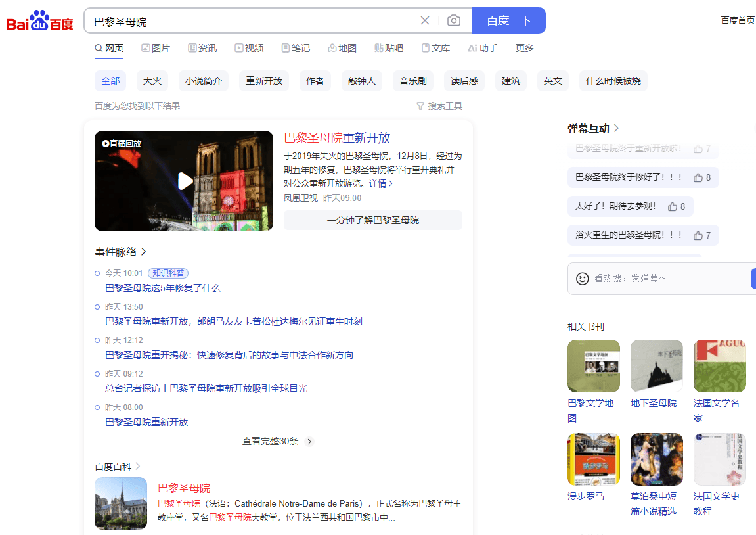Open the 巴黎圣母院重开揭秘 article link
756x535 pixels.
tap(229, 355)
